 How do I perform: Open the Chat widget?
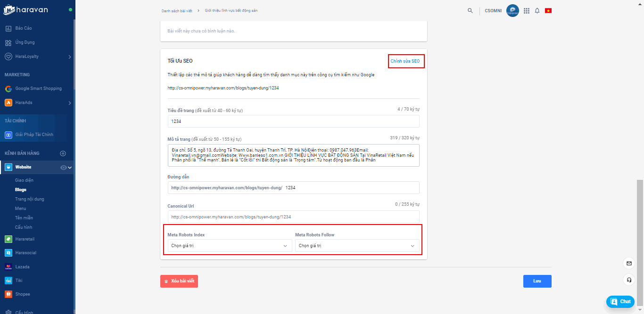[620, 301]
